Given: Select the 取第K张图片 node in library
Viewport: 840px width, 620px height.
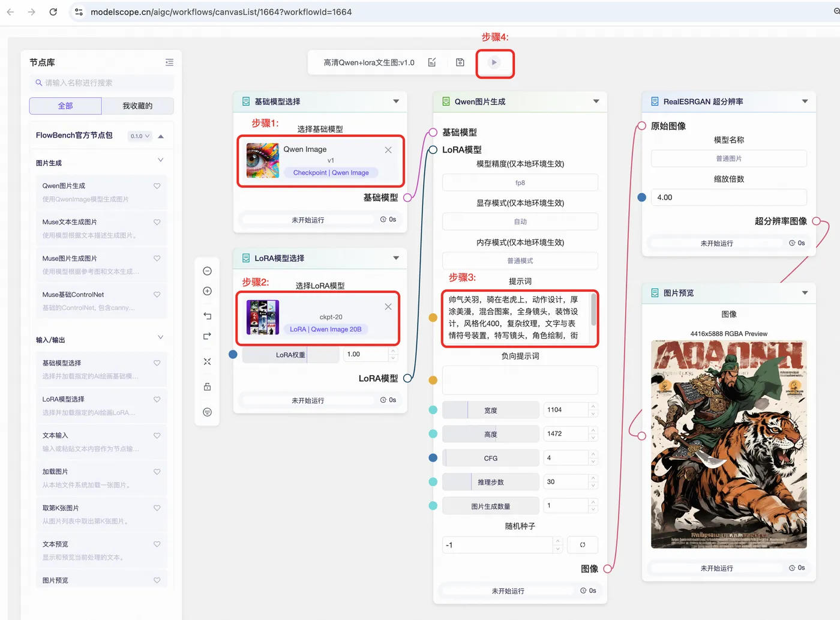Looking at the screenshot, I should tap(101, 514).
